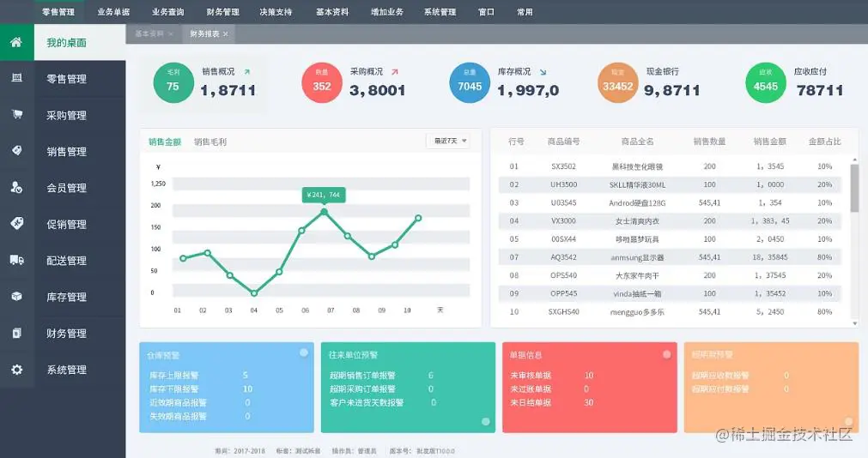Select the chart point labeled ¥241,744
The width and height of the screenshot is (868, 458).
tap(324, 212)
